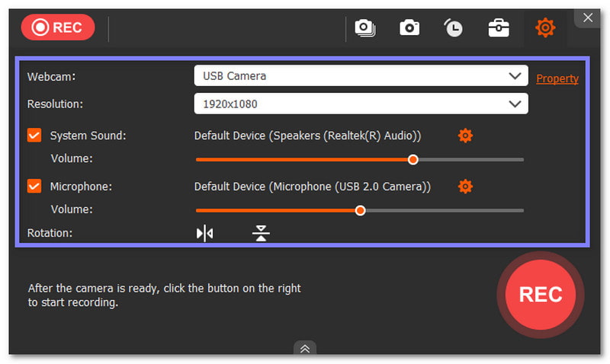610x364 pixels.
Task: Open System Sound settings gear
Action: [465, 136]
